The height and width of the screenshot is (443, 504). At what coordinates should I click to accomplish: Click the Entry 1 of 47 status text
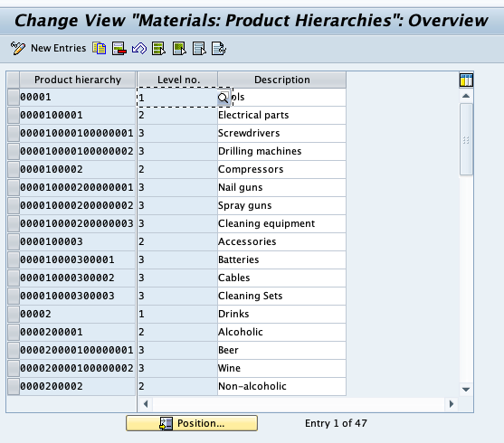[336, 423]
